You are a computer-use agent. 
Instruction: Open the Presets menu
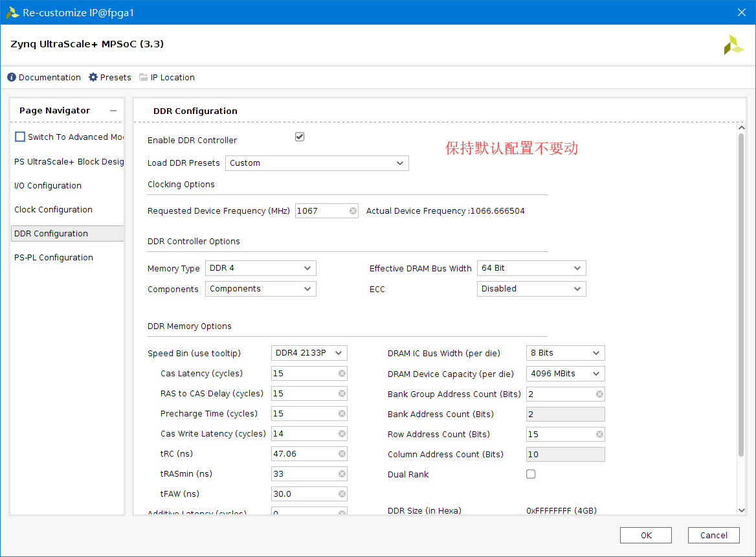[x=116, y=77]
